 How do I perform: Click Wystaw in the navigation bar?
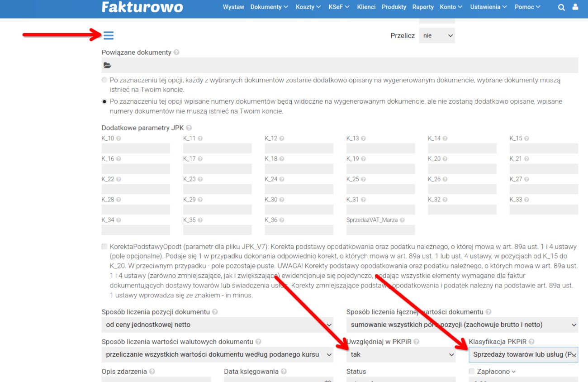pyautogui.click(x=233, y=7)
